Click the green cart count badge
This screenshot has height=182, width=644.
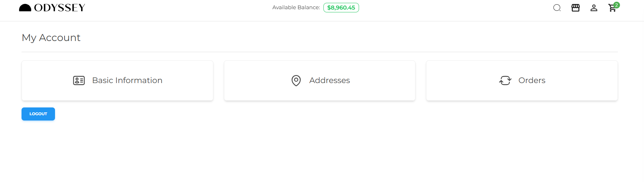tap(616, 5)
